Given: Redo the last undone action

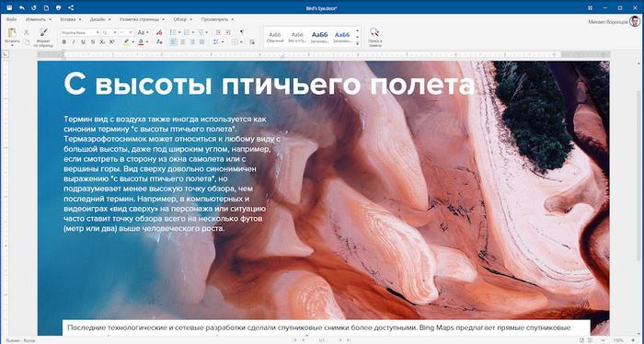Looking at the screenshot, I should tap(34, 7).
